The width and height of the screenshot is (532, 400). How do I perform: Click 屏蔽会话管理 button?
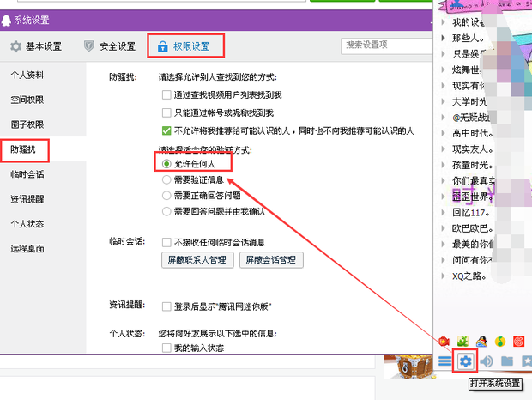(271, 260)
